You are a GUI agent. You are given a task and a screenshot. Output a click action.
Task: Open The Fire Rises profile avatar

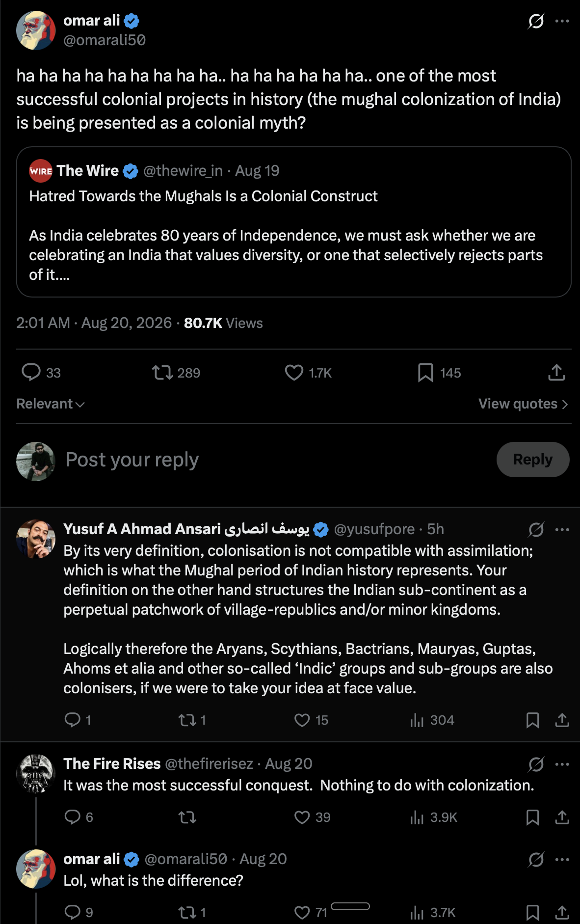point(36,773)
